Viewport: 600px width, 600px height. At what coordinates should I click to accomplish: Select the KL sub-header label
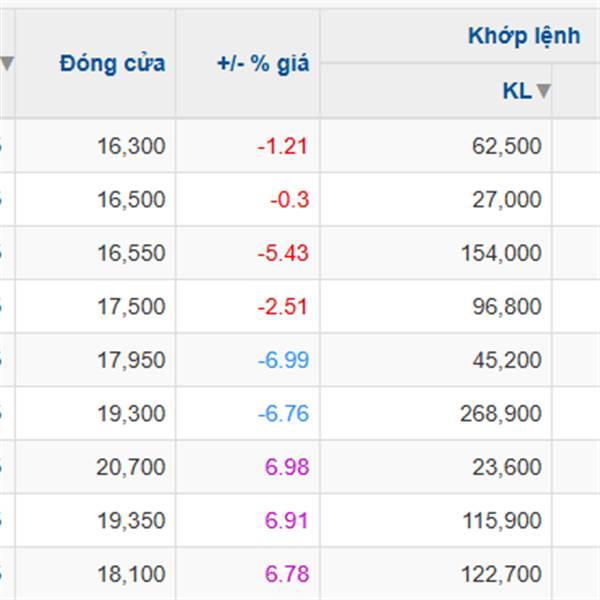point(517,91)
